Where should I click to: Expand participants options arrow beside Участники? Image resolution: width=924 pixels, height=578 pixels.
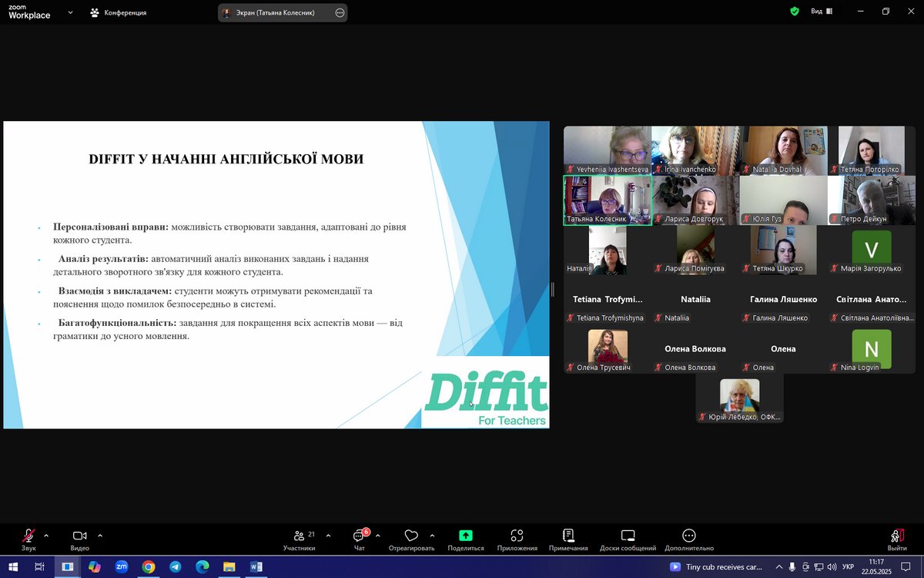pyautogui.click(x=328, y=536)
